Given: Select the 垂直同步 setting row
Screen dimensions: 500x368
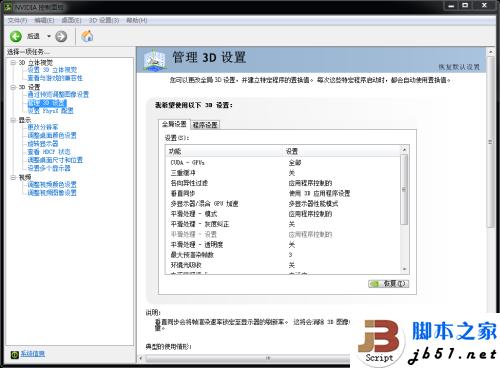Looking at the screenshot, I should 283,193.
